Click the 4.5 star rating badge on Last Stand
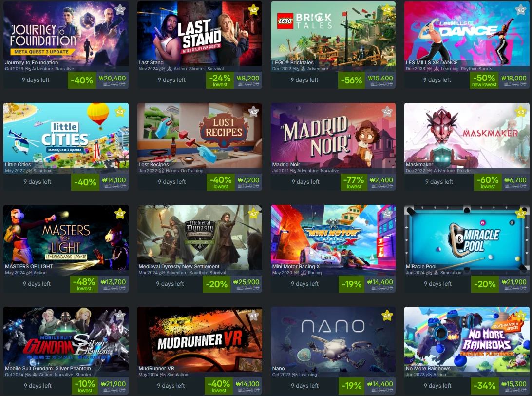Screen dimensions: 532x396 coord(253,10)
